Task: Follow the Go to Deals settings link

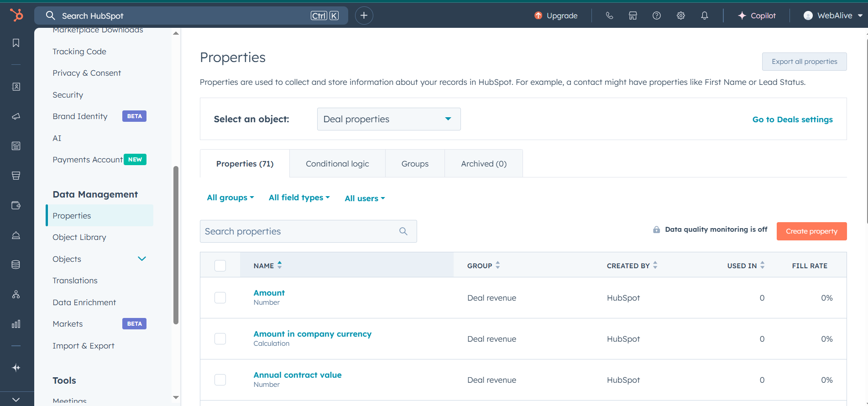Action: coord(792,120)
